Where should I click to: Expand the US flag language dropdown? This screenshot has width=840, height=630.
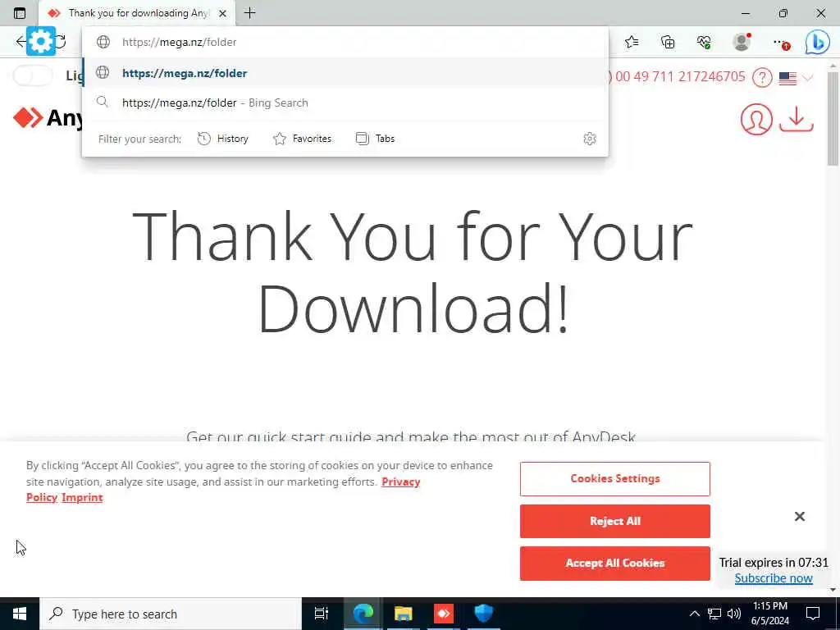point(796,78)
